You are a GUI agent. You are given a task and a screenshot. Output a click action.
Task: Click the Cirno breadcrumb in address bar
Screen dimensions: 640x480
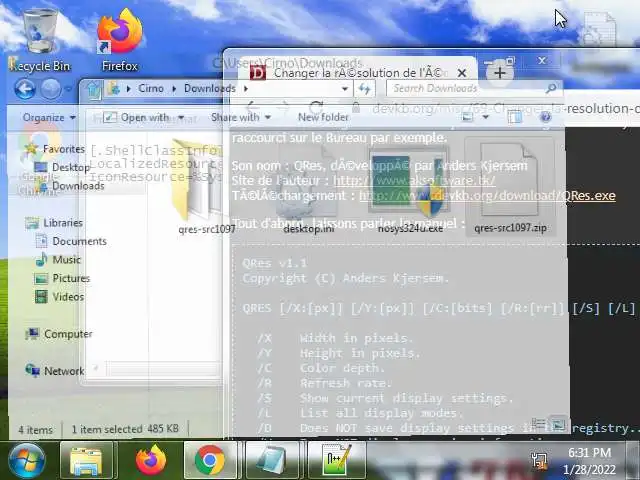tap(151, 88)
